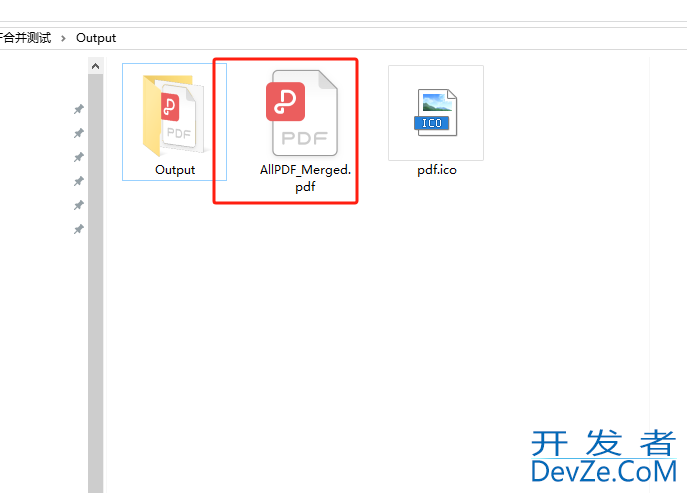Click the "pdf.ico" file name label
This screenshot has width=687, height=493.
point(437,170)
